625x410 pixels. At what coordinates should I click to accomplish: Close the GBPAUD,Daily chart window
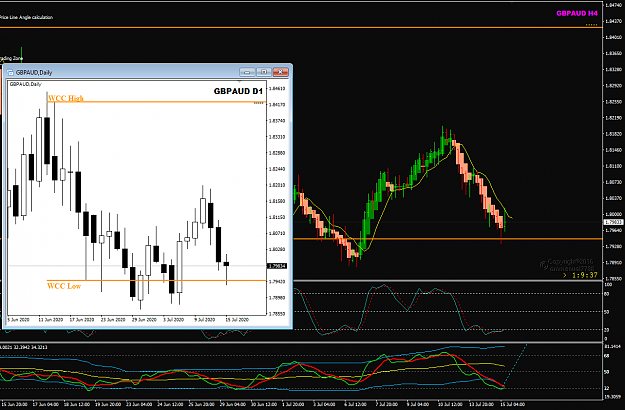tap(281, 72)
